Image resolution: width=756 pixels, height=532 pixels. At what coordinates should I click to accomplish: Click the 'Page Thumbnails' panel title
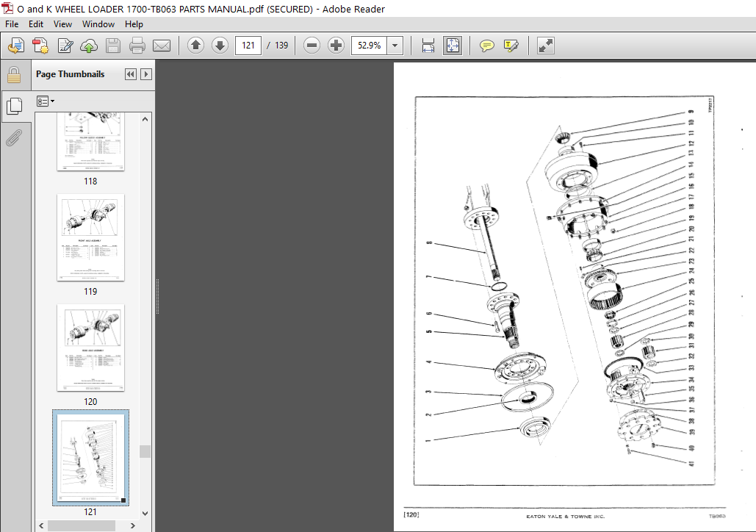pyautogui.click(x=71, y=74)
